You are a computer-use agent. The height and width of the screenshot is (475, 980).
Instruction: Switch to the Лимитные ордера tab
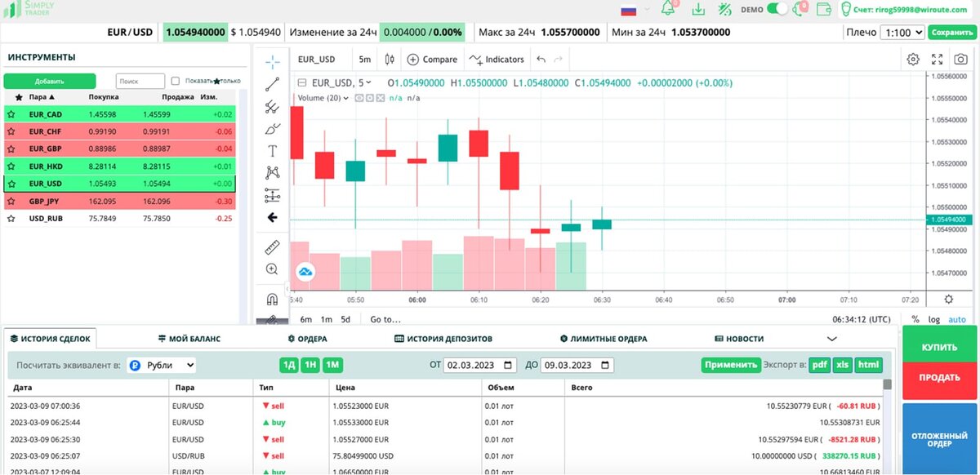[604, 339]
